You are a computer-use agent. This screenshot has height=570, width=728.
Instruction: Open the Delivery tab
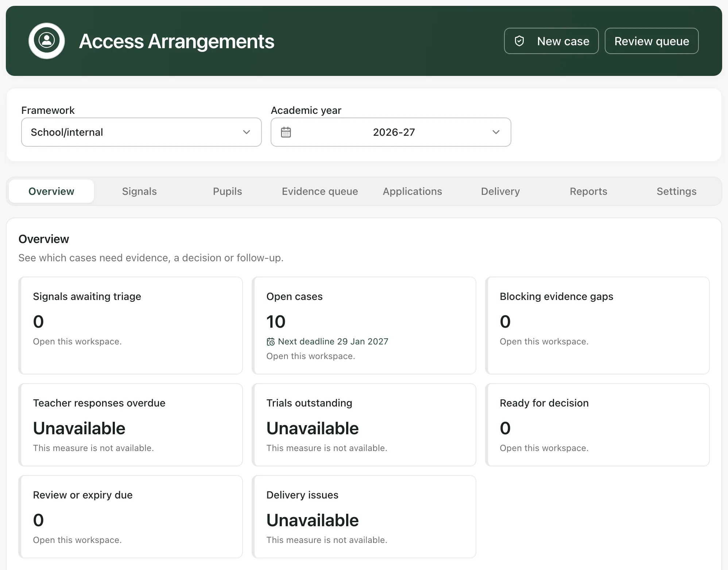(x=500, y=191)
